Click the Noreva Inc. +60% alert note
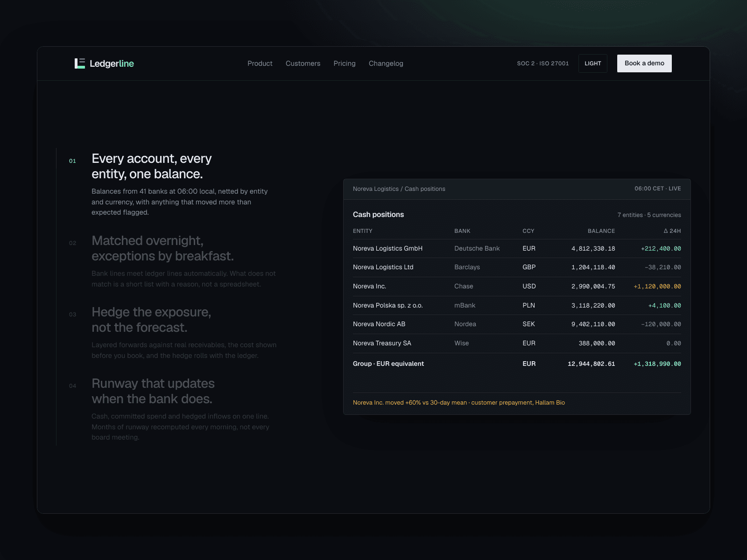747x560 pixels. (x=459, y=403)
